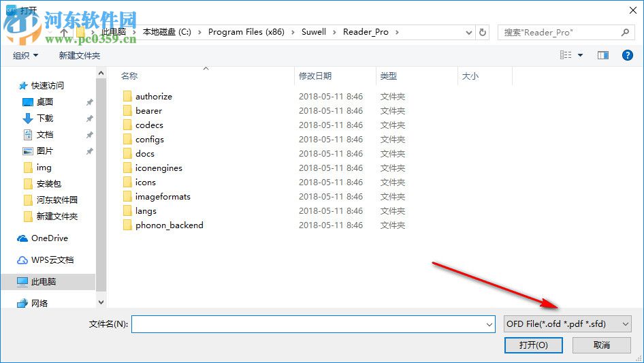Open 新建文件夹 folder in sidebar
The width and height of the screenshot is (644, 363).
pyautogui.click(x=57, y=217)
